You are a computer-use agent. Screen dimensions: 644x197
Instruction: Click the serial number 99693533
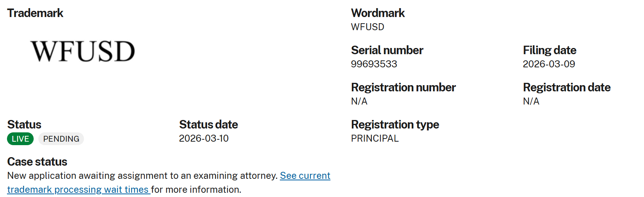(374, 64)
